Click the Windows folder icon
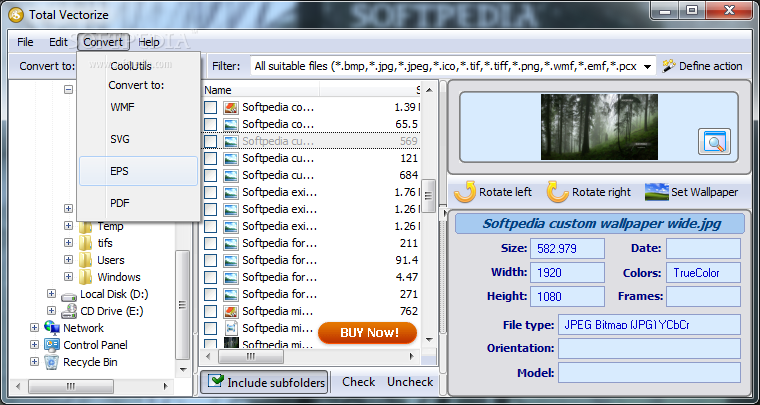Viewport: 760px width, 405px height. [85, 277]
